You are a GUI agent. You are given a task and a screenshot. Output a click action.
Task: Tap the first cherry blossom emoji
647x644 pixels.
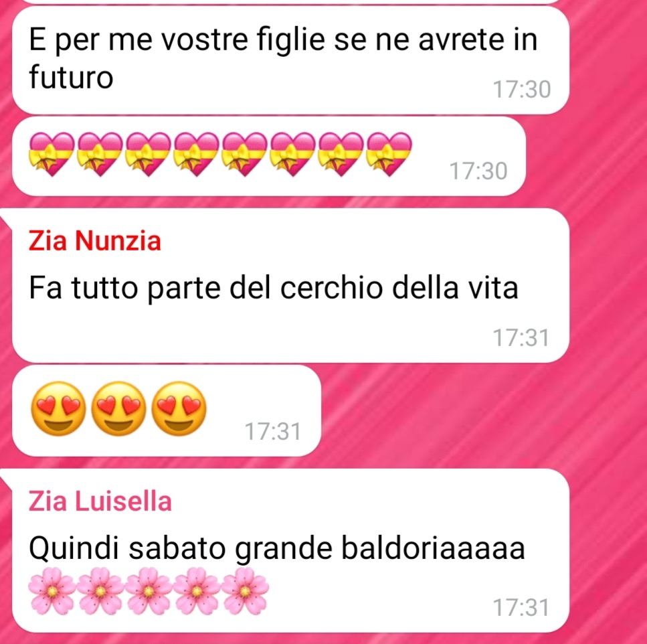pos(52,591)
